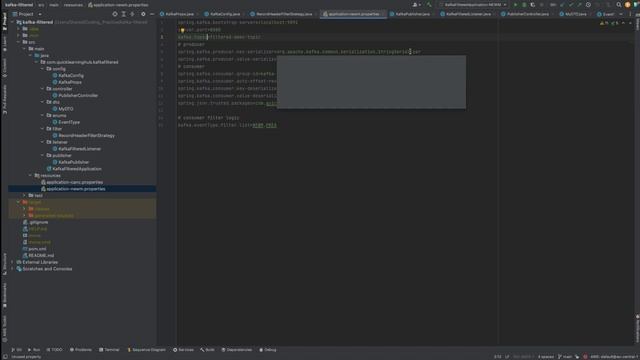The image size is (640, 360).
Task: Open the user avatar in the top toolbar
Action: coord(628,5)
